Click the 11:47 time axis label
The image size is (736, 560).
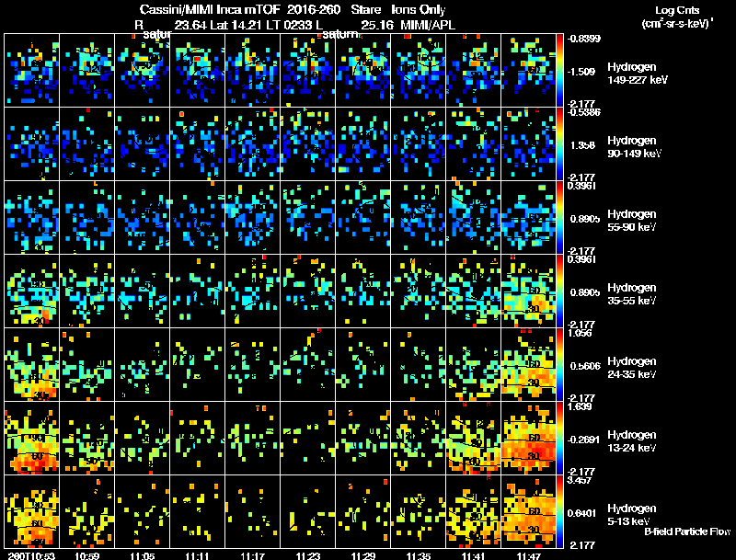click(529, 555)
